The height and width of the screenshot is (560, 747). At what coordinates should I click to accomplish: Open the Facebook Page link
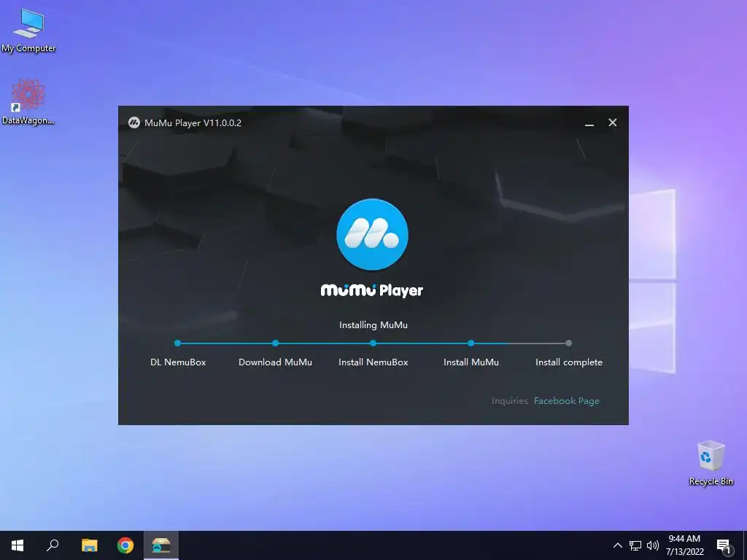point(566,401)
